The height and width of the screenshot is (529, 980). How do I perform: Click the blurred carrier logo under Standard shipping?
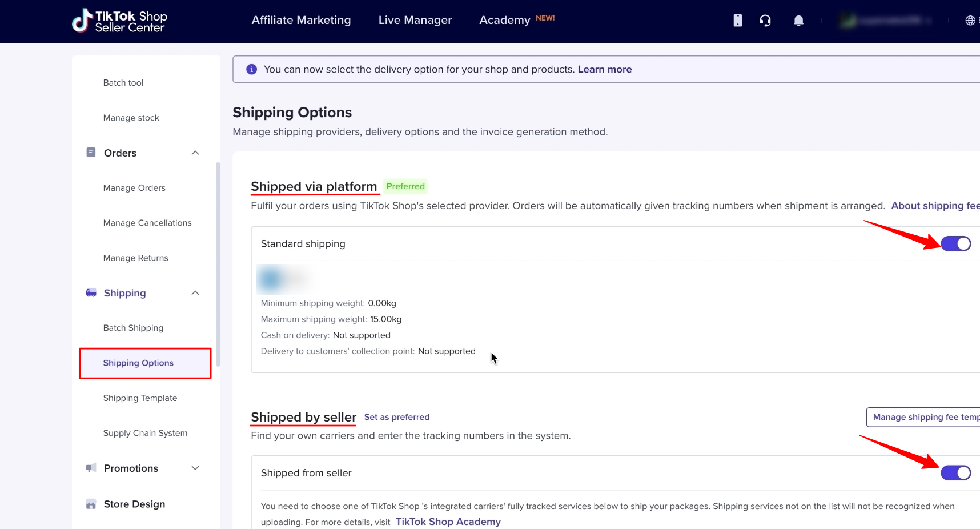(284, 279)
